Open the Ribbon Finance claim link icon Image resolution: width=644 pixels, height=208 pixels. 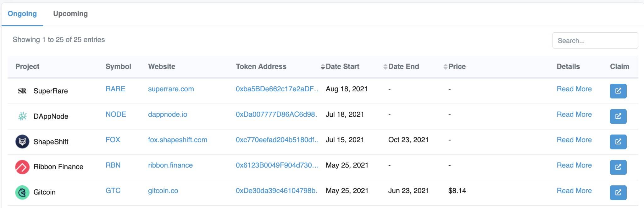click(618, 167)
